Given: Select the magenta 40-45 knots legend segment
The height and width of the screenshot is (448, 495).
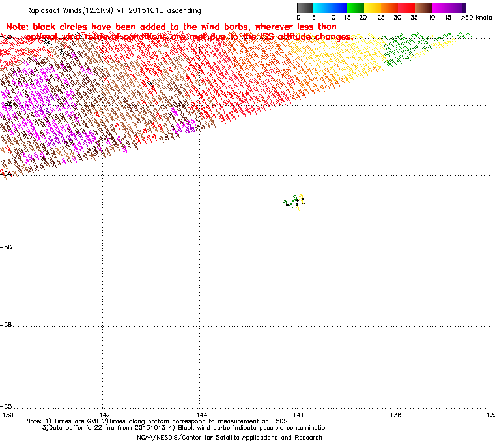Looking at the screenshot, I should pyautogui.click(x=440, y=8).
